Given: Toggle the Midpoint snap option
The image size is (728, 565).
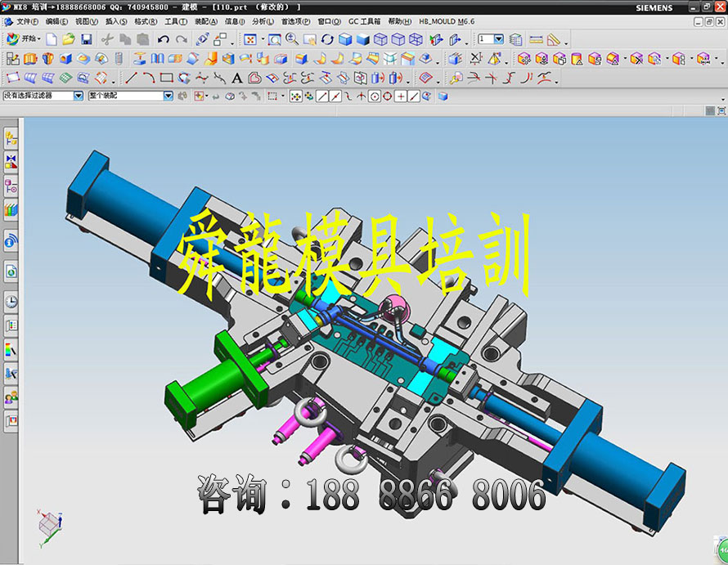Looking at the screenshot, I should tap(335, 96).
